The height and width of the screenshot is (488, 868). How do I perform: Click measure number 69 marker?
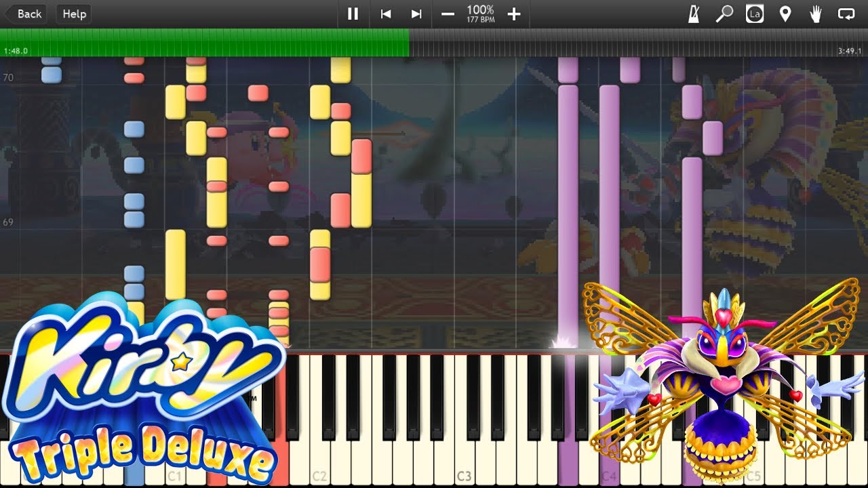pyautogui.click(x=8, y=222)
